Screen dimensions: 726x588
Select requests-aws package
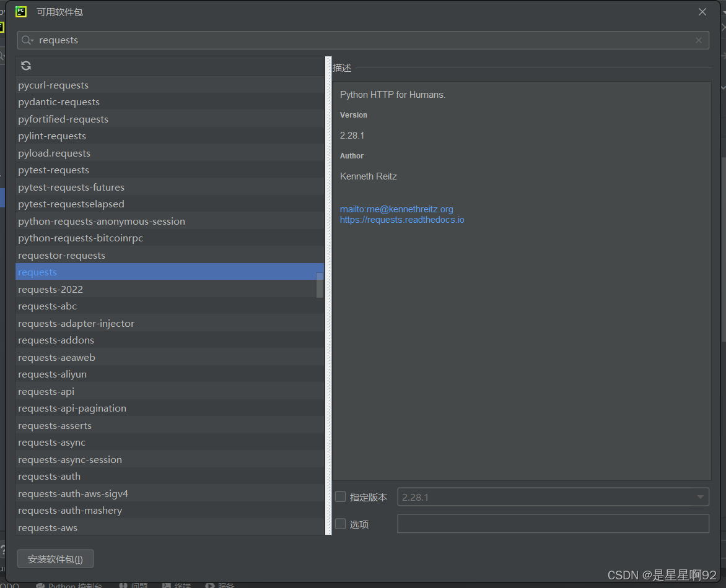tap(170, 527)
